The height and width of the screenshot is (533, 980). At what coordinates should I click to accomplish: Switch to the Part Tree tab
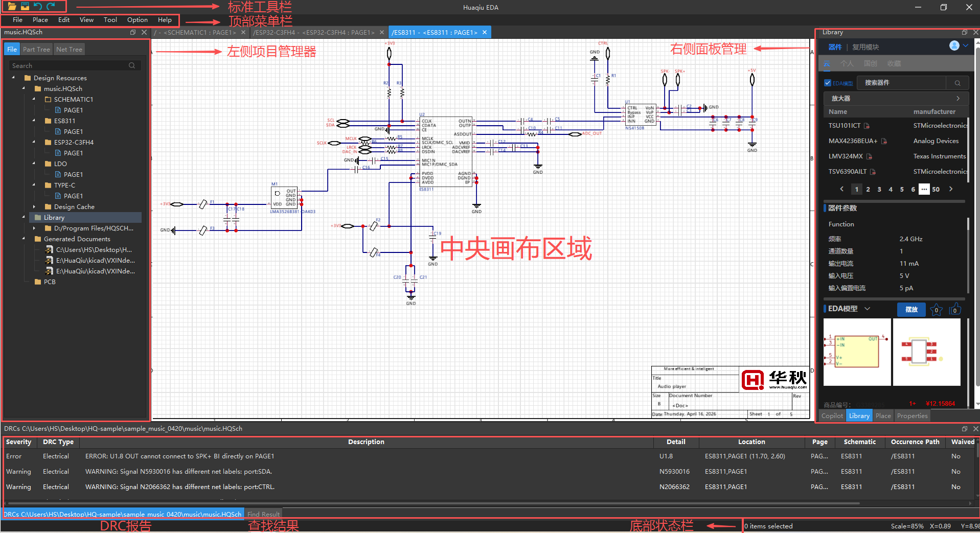[x=36, y=50]
